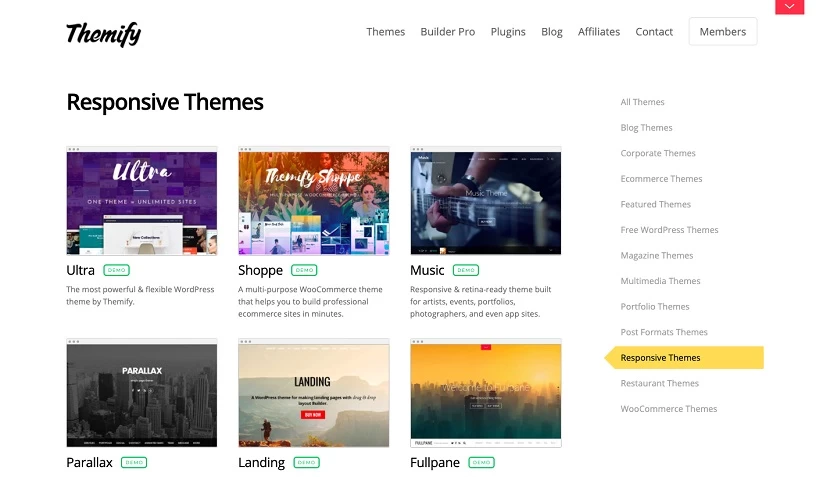Click the Ultra theme title
This screenshot has width=830, height=477.
coord(80,271)
